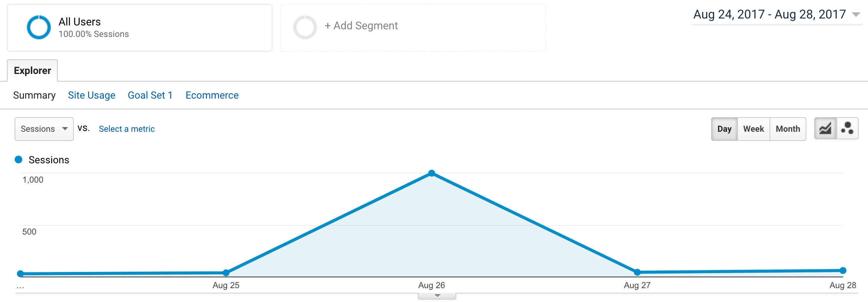Select the Explorer tab
868x302 pixels.
[x=32, y=70]
